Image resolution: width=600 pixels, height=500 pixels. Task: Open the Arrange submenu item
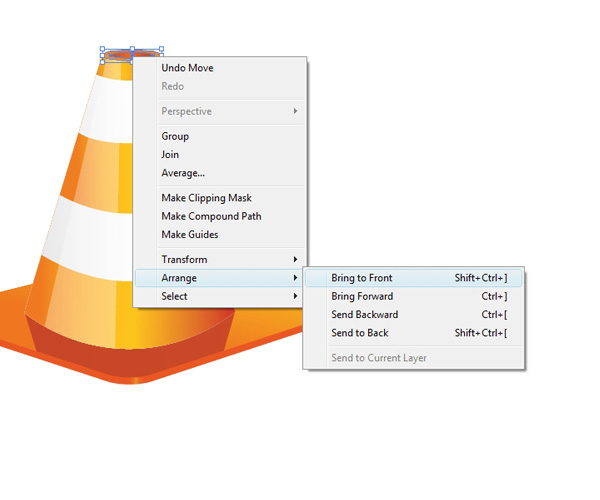point(221,278)
